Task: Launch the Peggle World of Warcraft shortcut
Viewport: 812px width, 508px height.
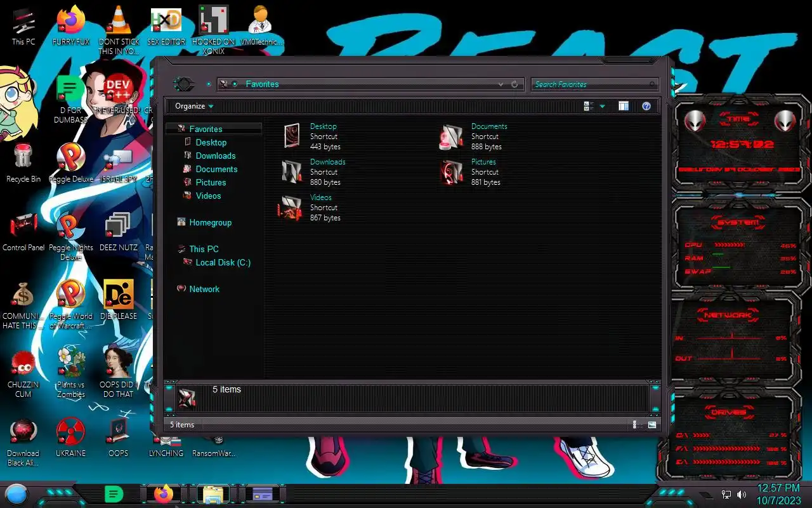Action: point(70,305)
